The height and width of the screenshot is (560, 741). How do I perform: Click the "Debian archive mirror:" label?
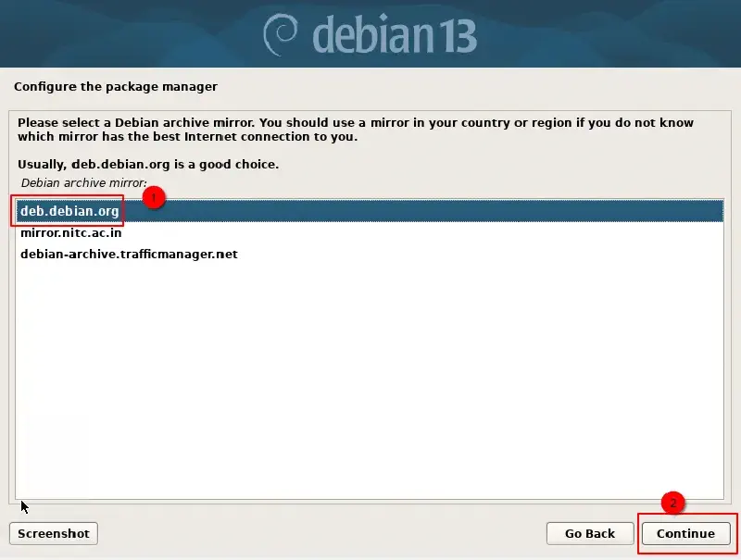coord(84,183)
